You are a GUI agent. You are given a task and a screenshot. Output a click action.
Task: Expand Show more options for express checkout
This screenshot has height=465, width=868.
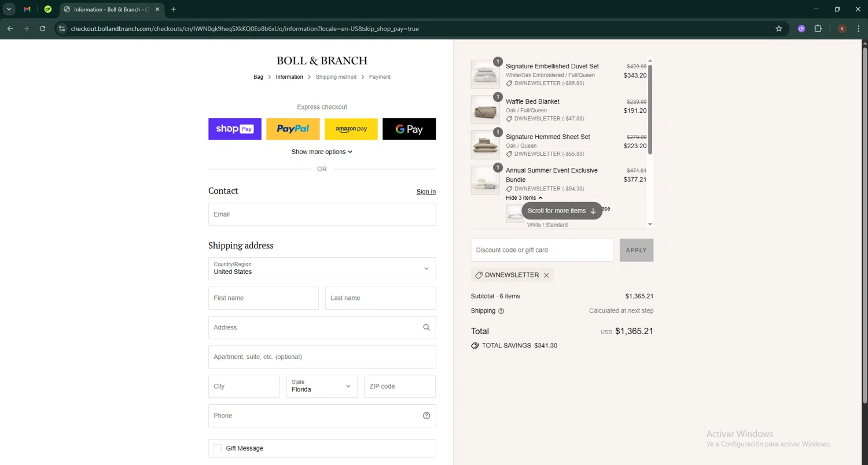coord(322,152)
